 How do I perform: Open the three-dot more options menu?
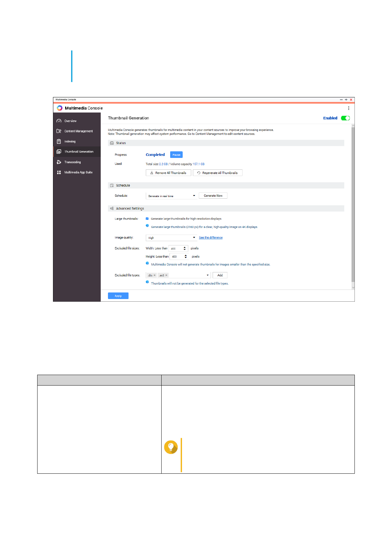click(x=349, y=108)
